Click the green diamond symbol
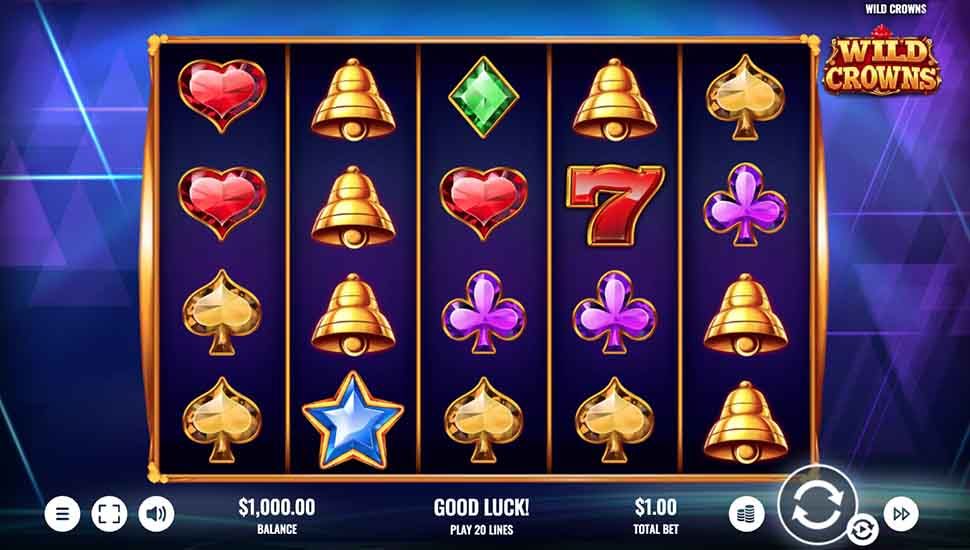The height and width of the screenshot is (550, 970). tap(484, 97)
